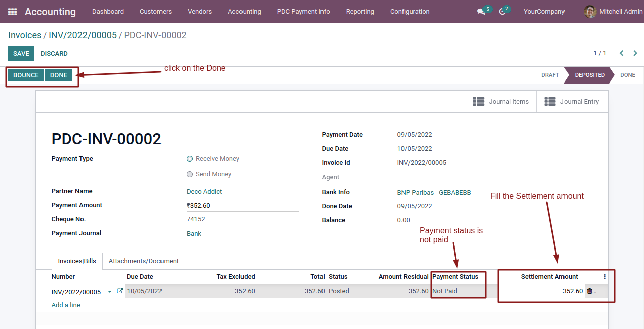Click the line due date 10/05/2022 cell
This screenshot has width=644, height=329.
tap(144, 291)
